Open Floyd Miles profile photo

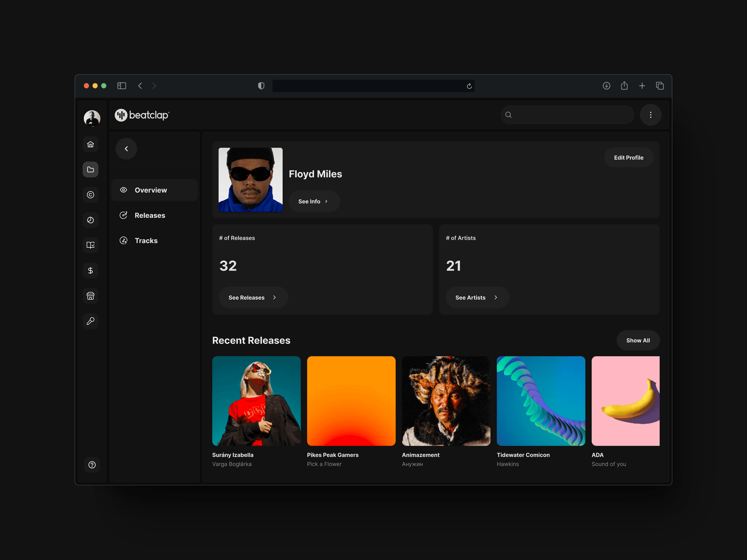(x=251, y=180)
